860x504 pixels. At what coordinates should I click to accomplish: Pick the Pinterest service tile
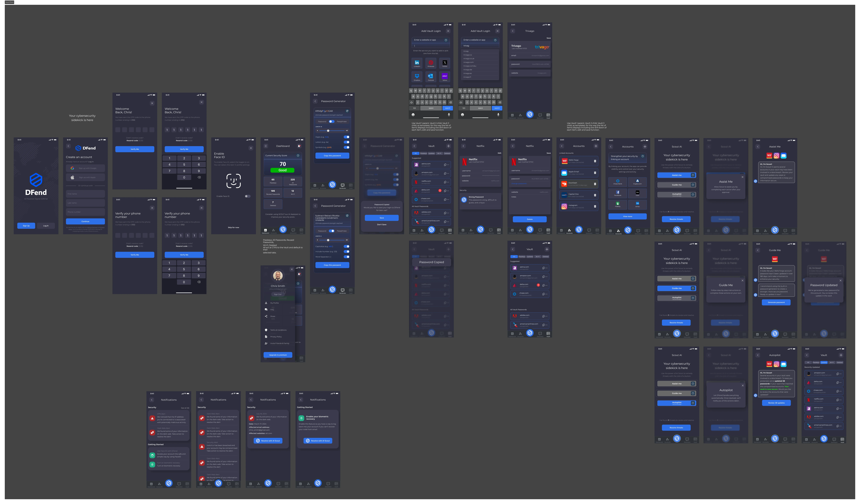(x=431, y=63)
